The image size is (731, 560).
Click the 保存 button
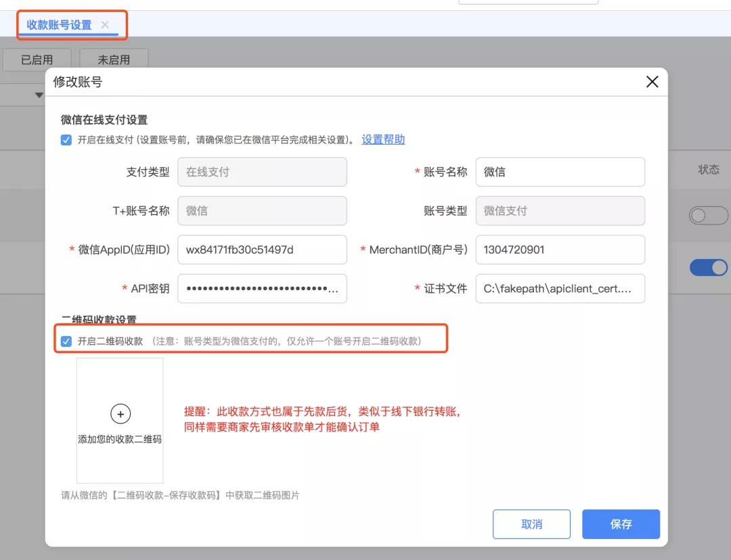click(x=621, y=524)
